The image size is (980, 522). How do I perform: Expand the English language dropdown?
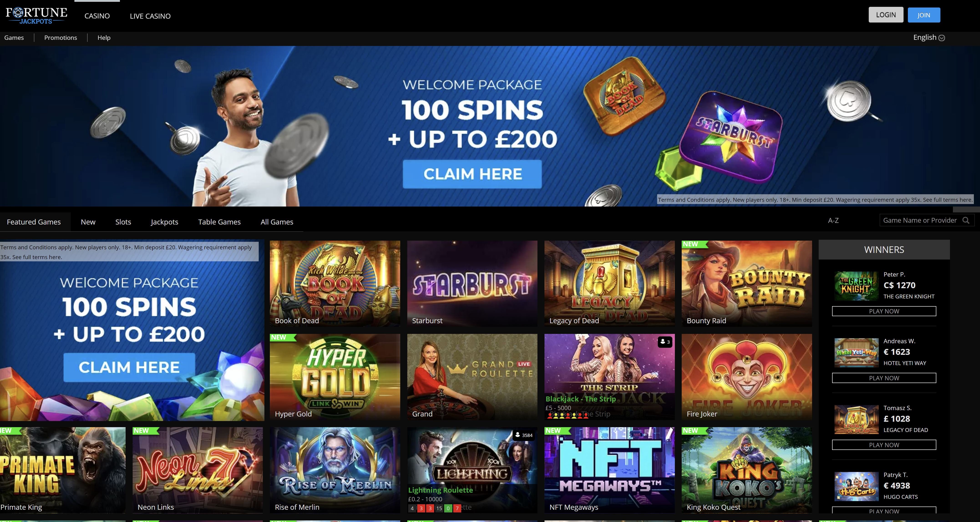(929, 37)
